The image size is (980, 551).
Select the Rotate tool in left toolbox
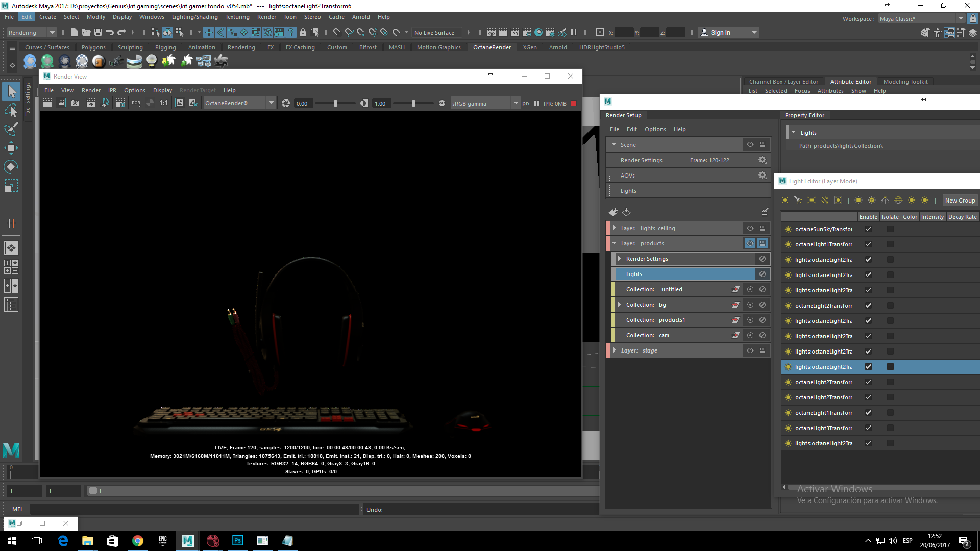tap(11, 167)
